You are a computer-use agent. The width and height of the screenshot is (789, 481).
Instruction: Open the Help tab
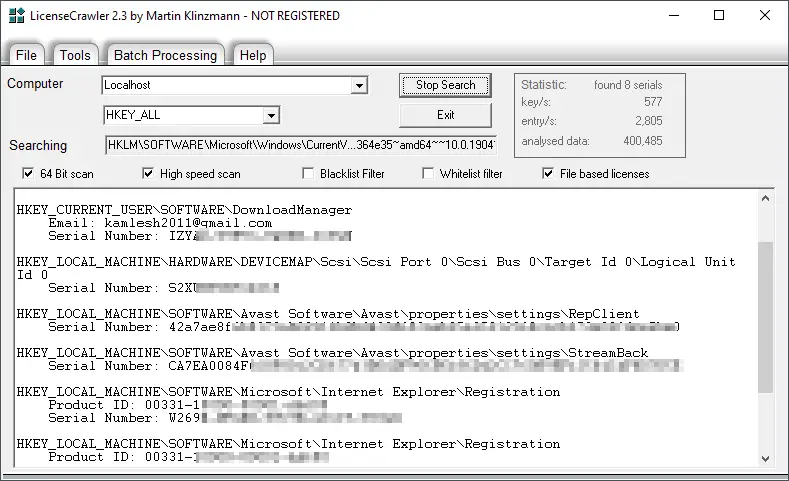tap(253, 55)
